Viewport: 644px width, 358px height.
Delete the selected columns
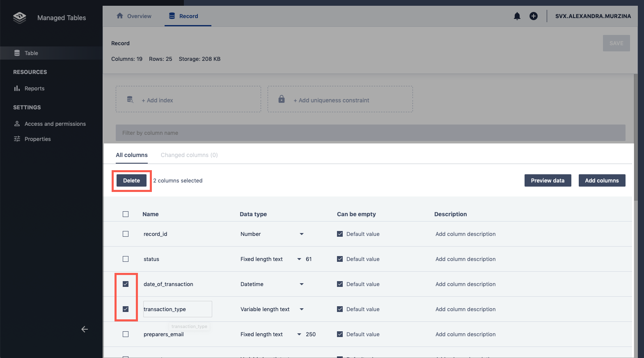point(131,180)
